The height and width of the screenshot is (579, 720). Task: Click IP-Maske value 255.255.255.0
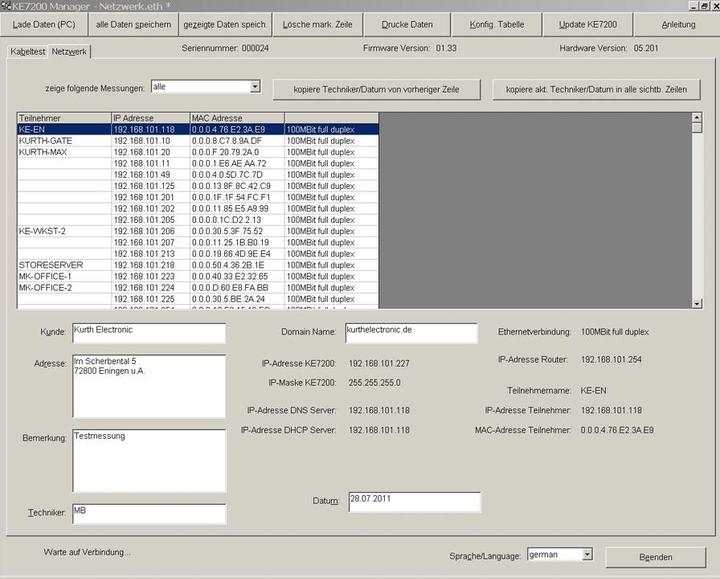pyautogui.click(x=374, y=382)
